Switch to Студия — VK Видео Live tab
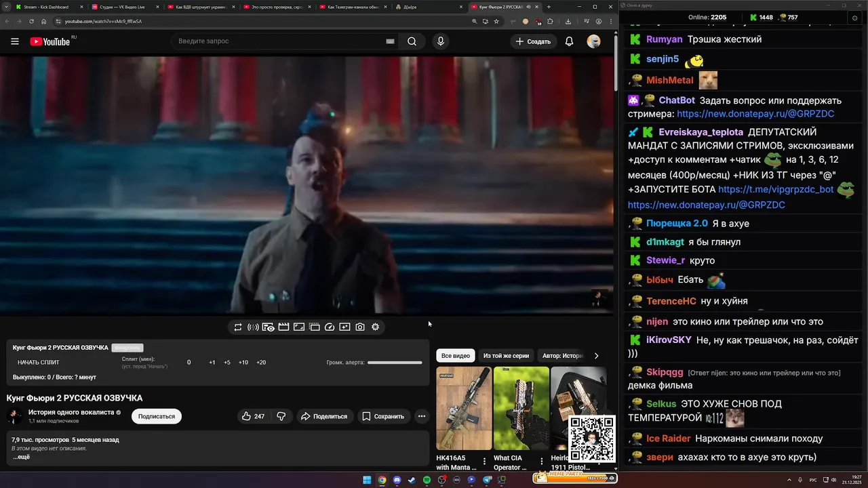The image size is (868, 488). [125, 7]
